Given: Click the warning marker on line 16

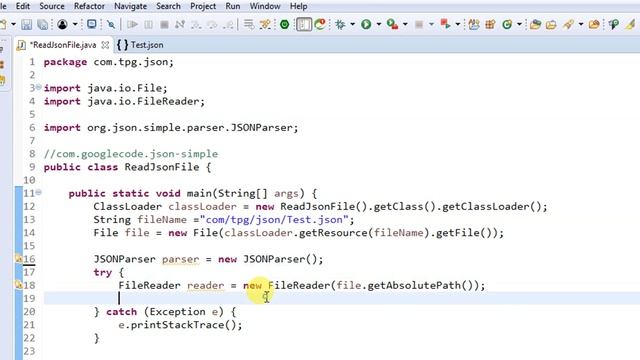Looking at the screenshot, I should (x=18, y=259).
